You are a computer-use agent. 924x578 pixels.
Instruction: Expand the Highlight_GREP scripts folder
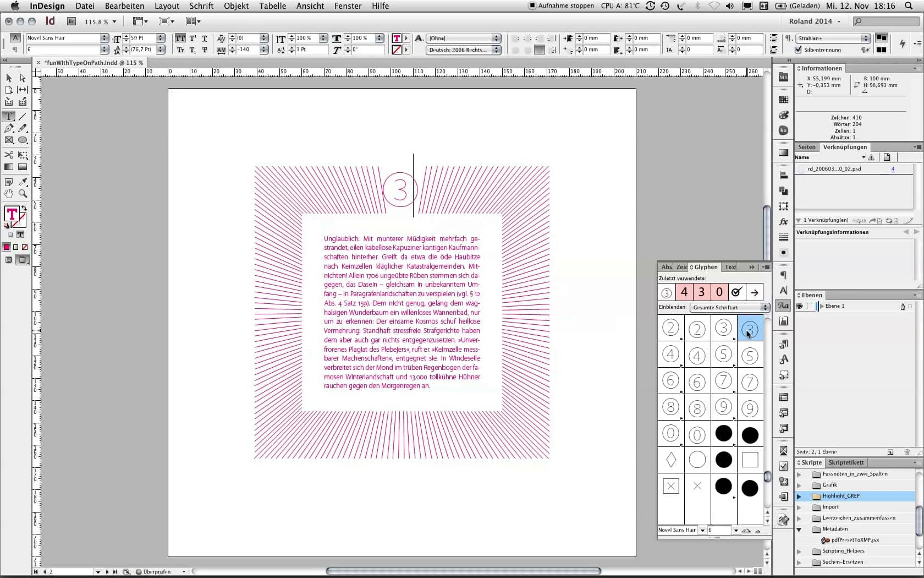[x=800, y=495]
